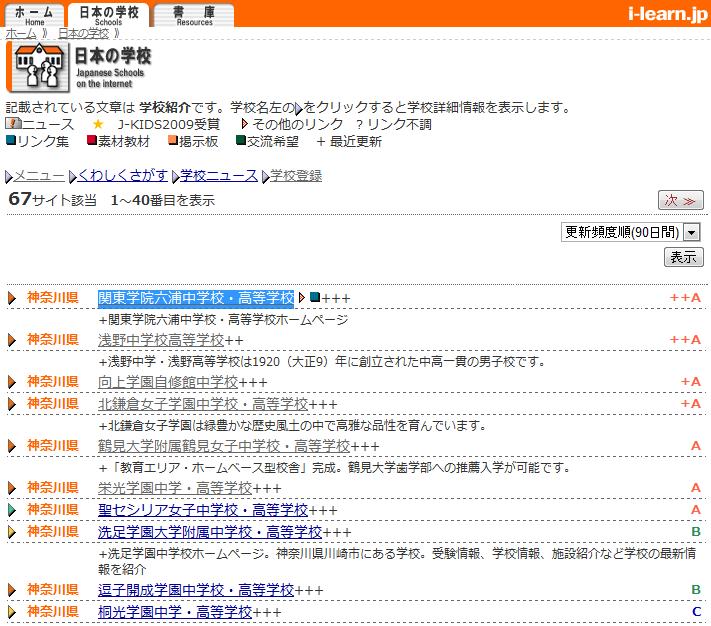This screenshot has height=626, width=711.
Task: Click detail arrow left of 鶴見大学附属 row
Action: (x=12, y=446)
